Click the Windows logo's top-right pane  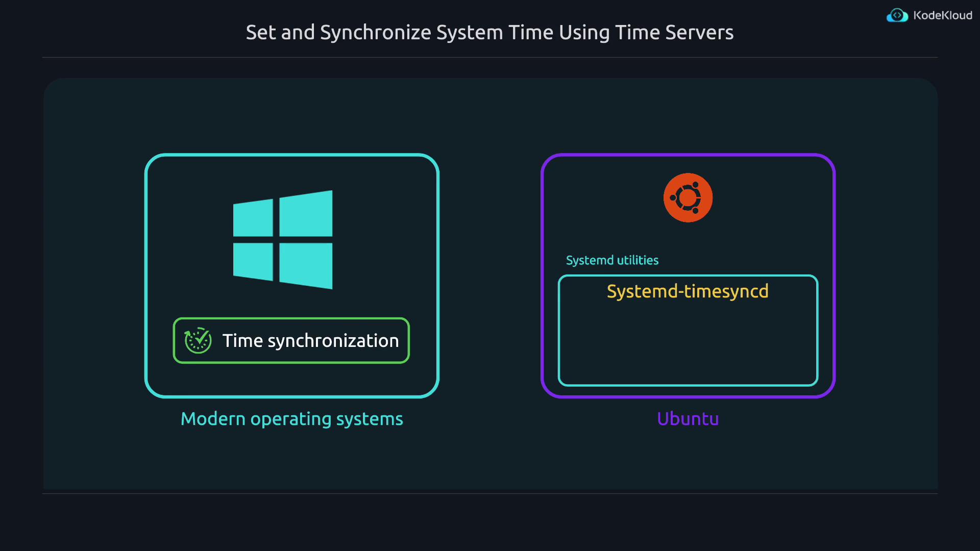(x=306, y=214)
